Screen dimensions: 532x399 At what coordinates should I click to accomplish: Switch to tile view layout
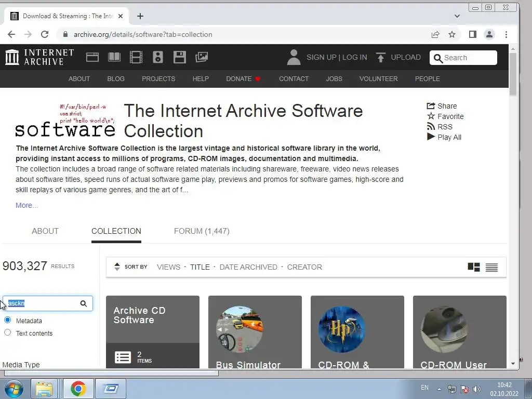point(474,267)
